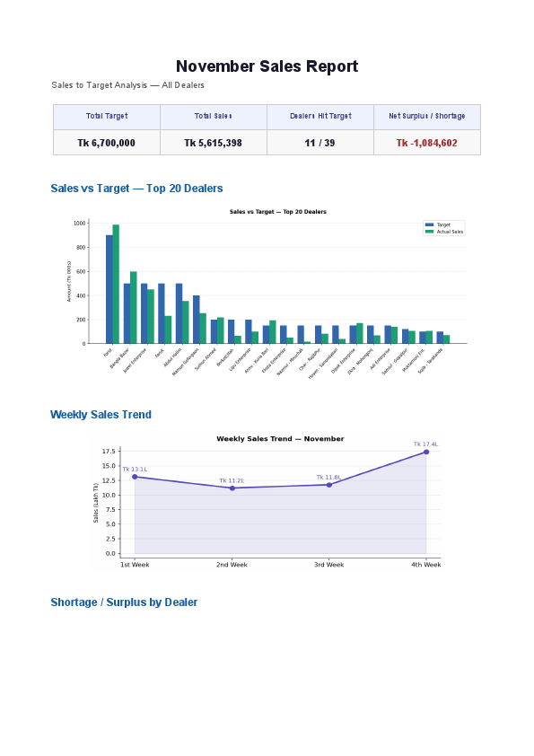Click the 2nd Week axis label

[232, 565]
